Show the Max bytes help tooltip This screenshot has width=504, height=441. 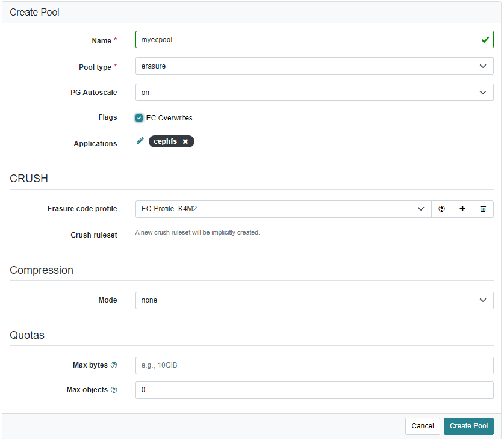[114, 365]
